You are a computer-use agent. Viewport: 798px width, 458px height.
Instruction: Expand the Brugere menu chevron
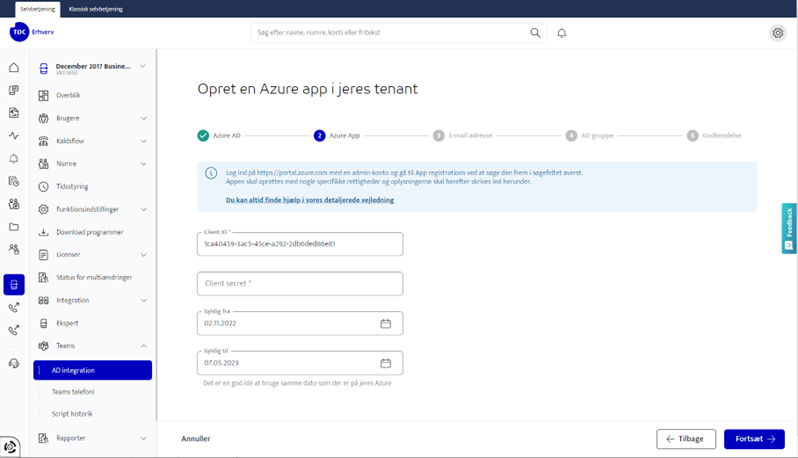[x=144, y=118]
